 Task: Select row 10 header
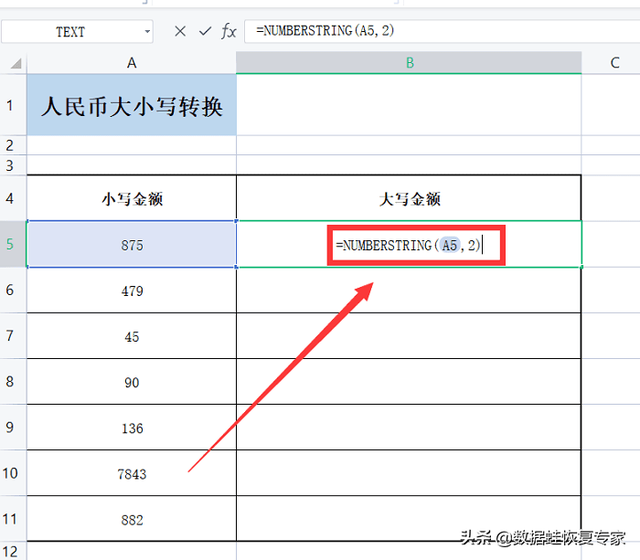click(x=13, y=473)
